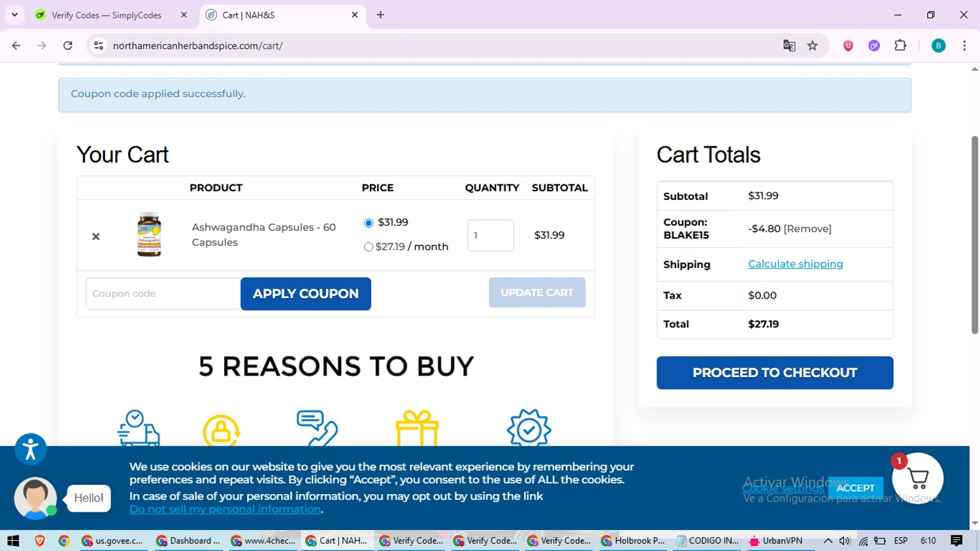This screenshot has width=980, height=551.
Task: Select the $31.99 one-time price option
Action: click(x=368, y=223)
